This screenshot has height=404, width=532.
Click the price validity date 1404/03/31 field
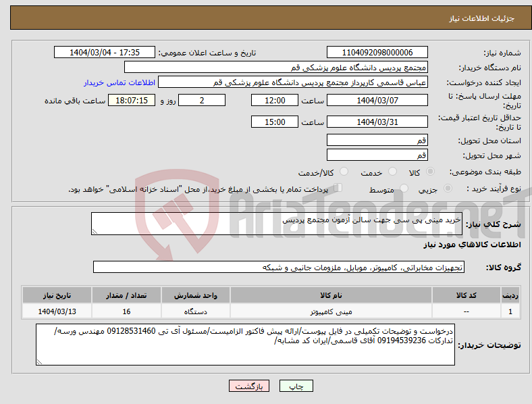pyautogui.click(x=377, y=122)
